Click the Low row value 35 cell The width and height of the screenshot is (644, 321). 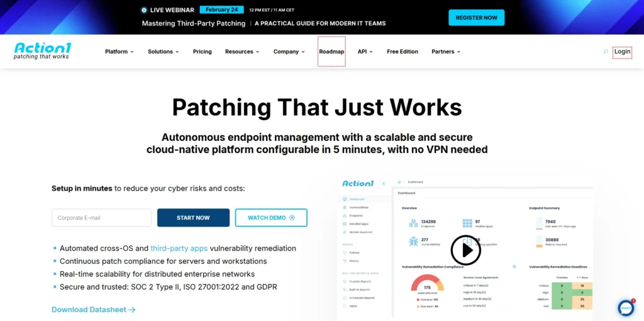pyautogui.click(x=583, y=306)
